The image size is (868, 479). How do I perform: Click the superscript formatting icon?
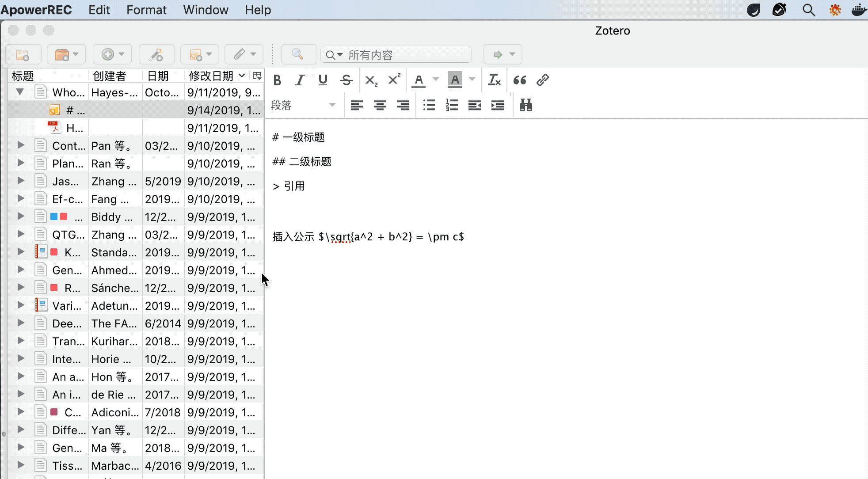tap(395, 80)
